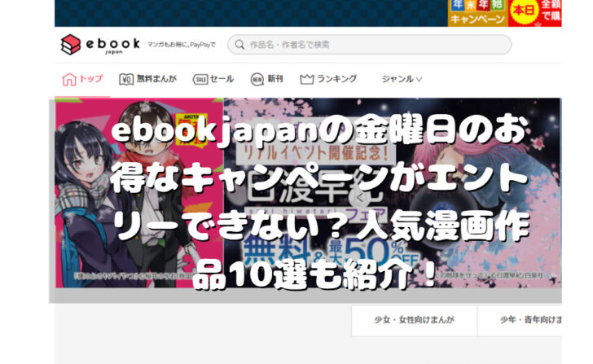Select the 少年・青年向けまんが category
Image resolution: width=593 pixels, height=364 pixels.
tap(520, 320)
